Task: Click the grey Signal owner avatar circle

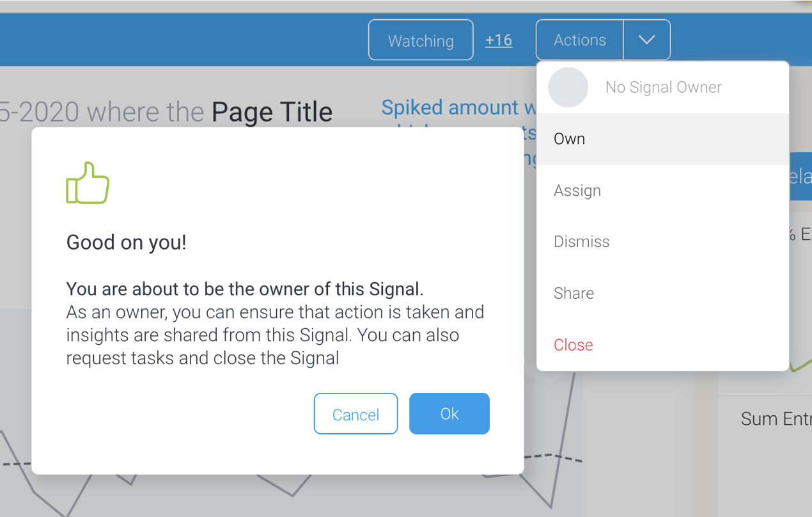Action: point(568,88)
